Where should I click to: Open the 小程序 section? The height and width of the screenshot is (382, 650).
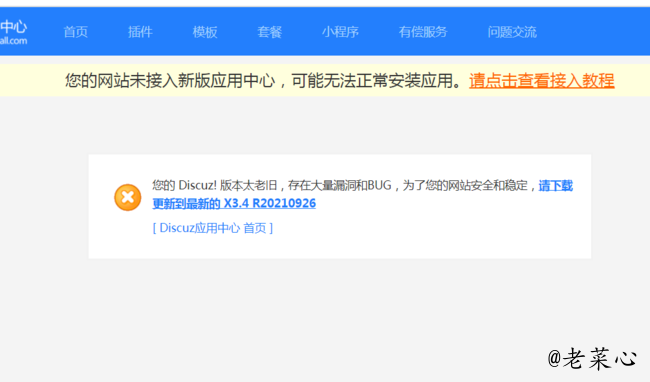[340, 32]
